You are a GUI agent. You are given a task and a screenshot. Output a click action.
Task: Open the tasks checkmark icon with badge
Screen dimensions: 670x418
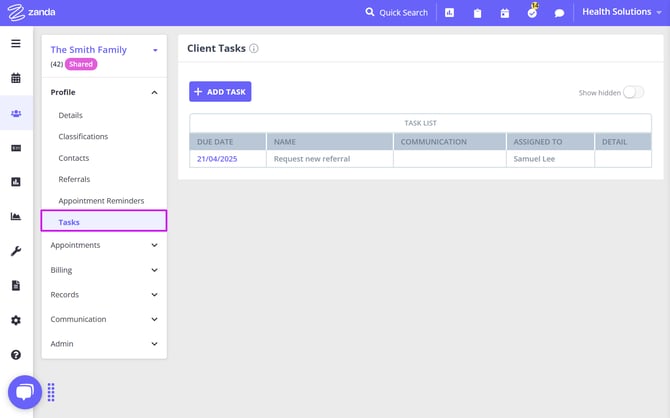click(532, 13)
